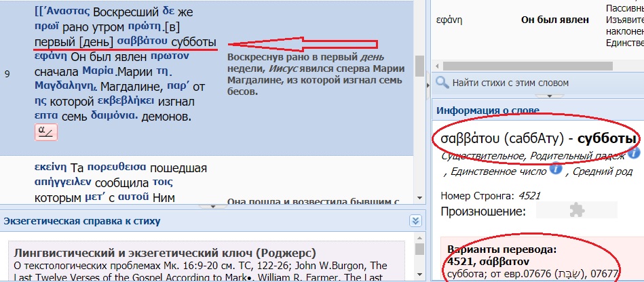Select verse number 9 row

(x=7, y=75)
